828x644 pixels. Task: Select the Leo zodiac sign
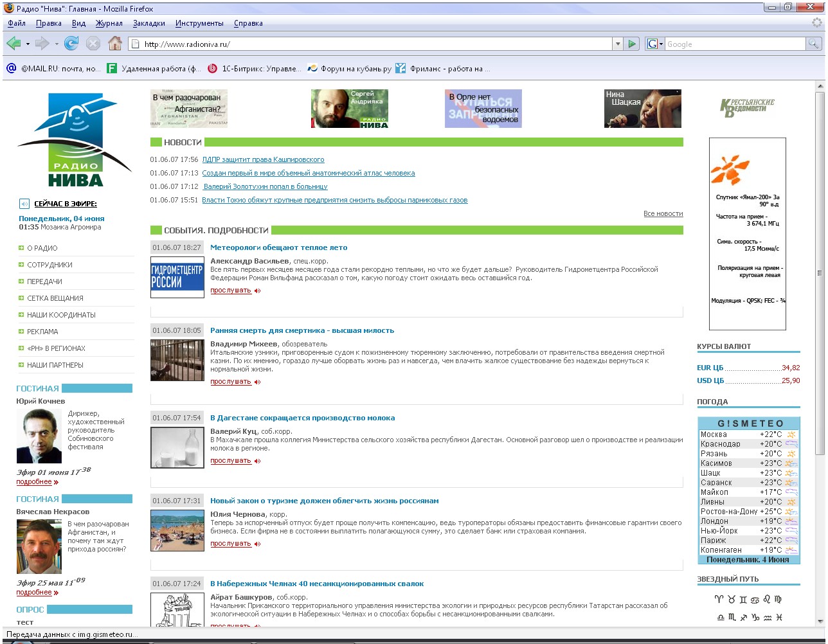tap(767, 600)
